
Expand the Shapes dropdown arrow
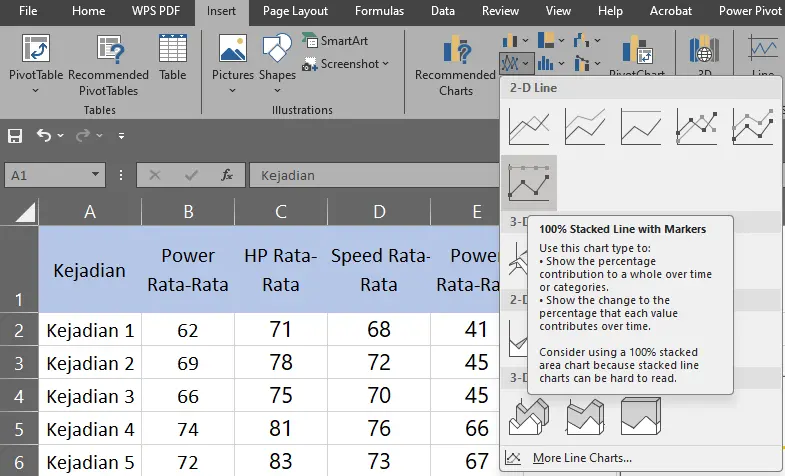(277, 91)
